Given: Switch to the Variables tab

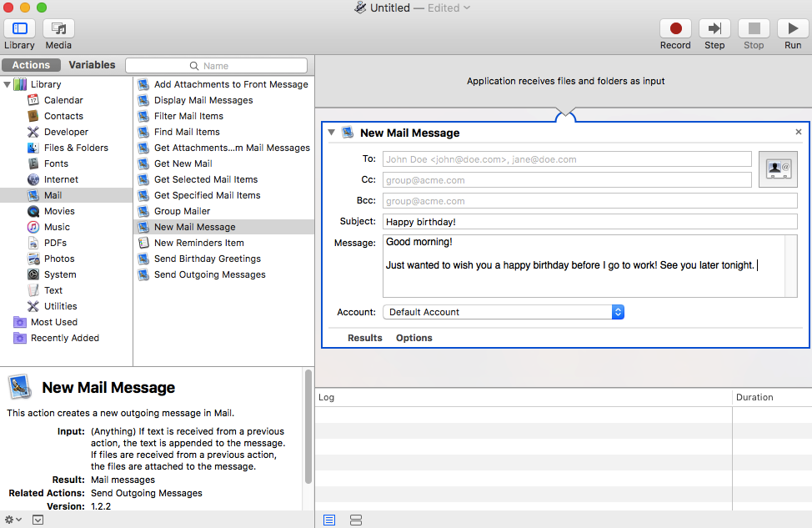Looking at the screenshot, I should click(92, 65).
